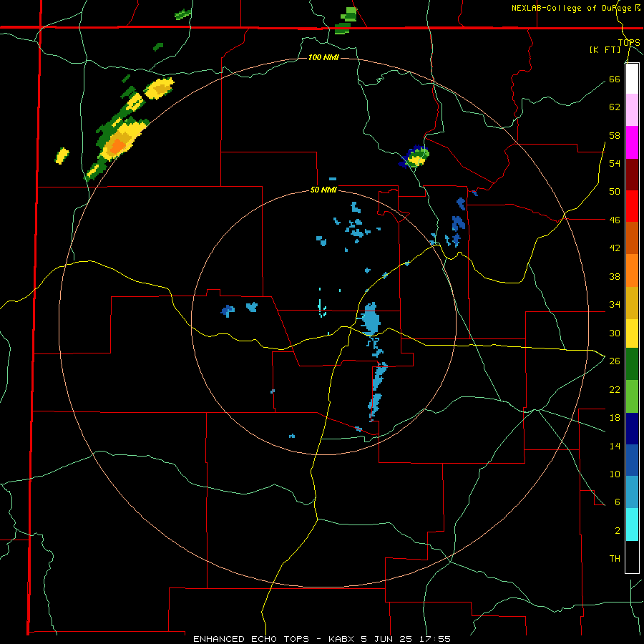This screenshot has height=644, width=644.
Task: Click the dark green 26 kft legend swatch
Action: (x=632, y=364)
